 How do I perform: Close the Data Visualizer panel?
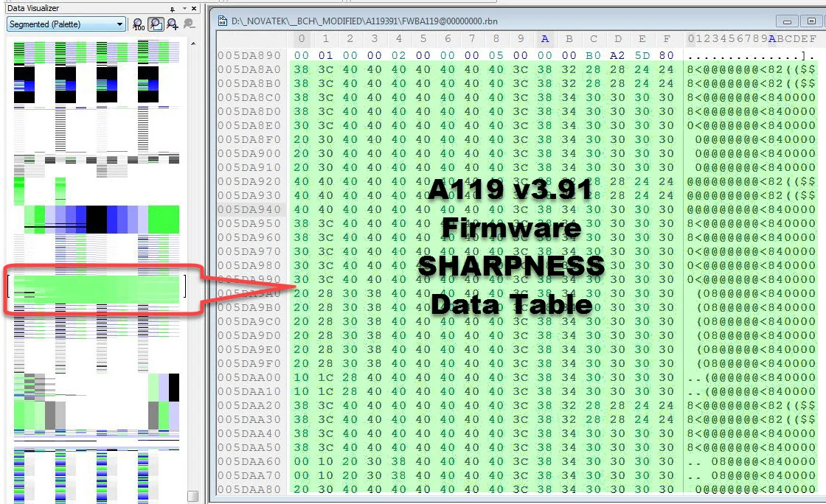tap(194, 8)
